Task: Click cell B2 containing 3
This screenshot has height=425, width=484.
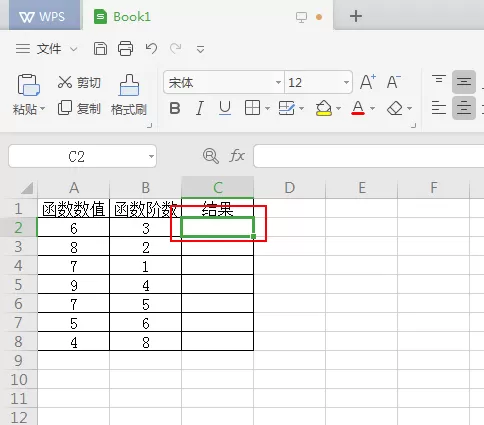Action: (x=146, y=228)
